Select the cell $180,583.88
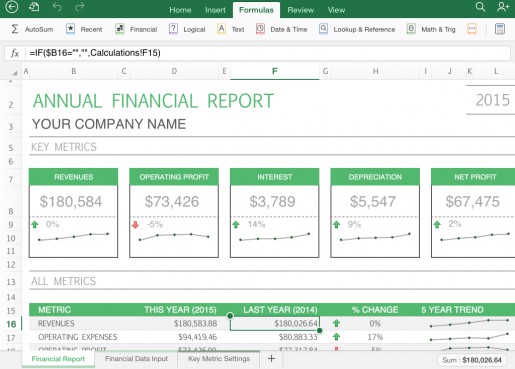 pyautogui.click(x=195, y=323)
